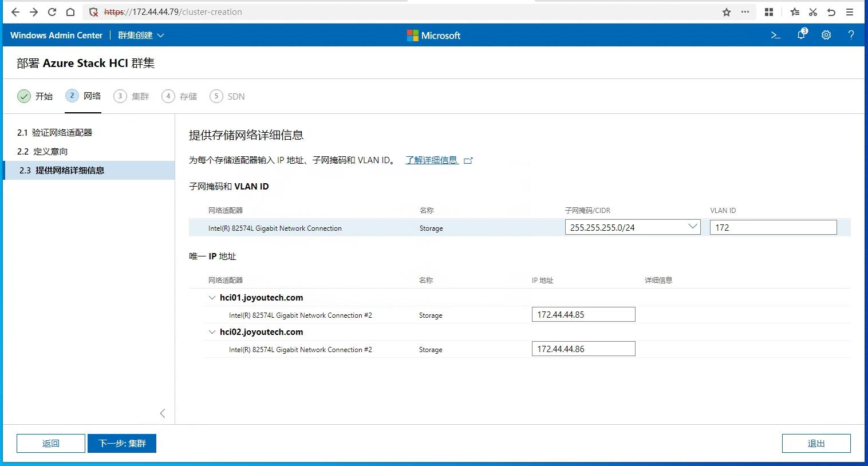The width and height of the screenshot is (868, 466).
Task: Go back with the browser back arrow
Action: [15, 12]
